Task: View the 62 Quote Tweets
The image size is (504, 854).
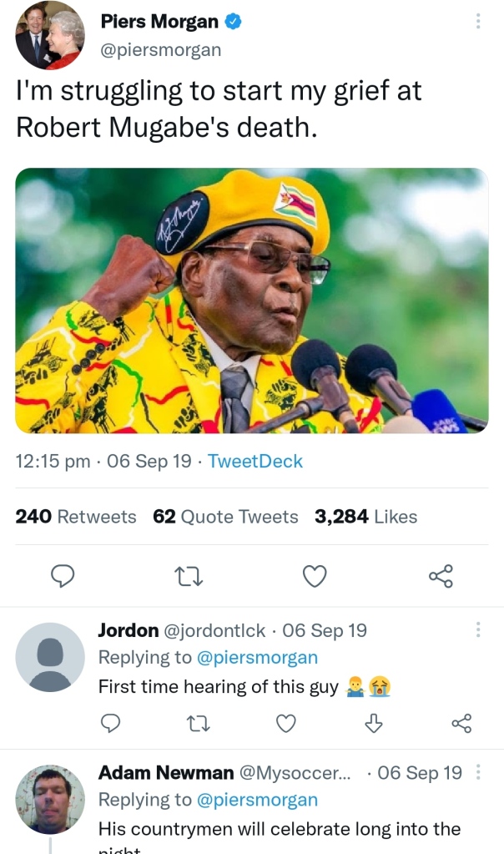Action: click(x=225, y=517)
